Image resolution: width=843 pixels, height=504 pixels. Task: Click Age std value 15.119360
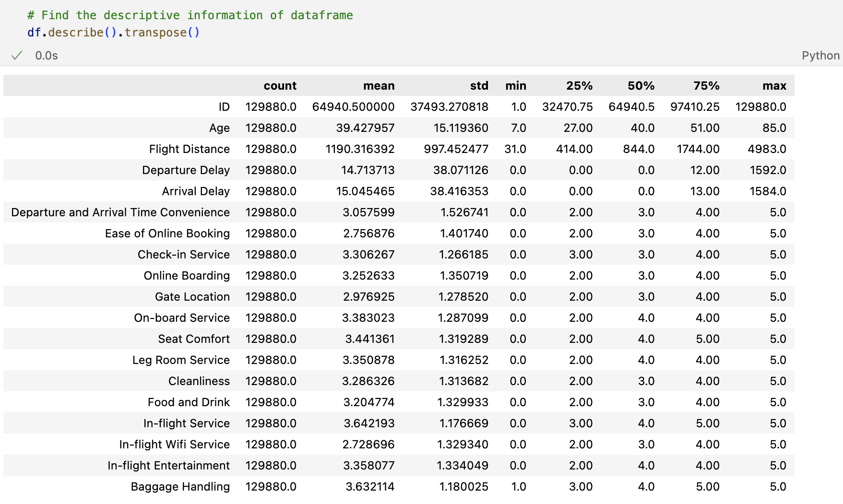(x=461, y=128)
